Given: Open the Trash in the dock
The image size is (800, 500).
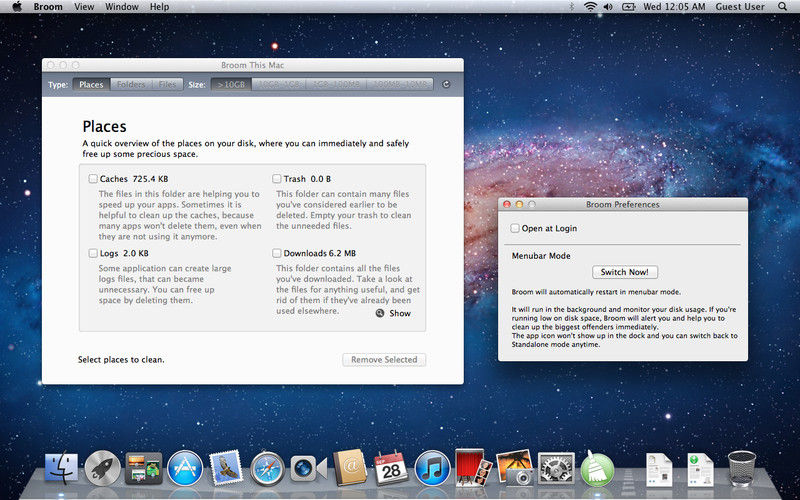Looking at the screenshot, I should click(741, 468).
